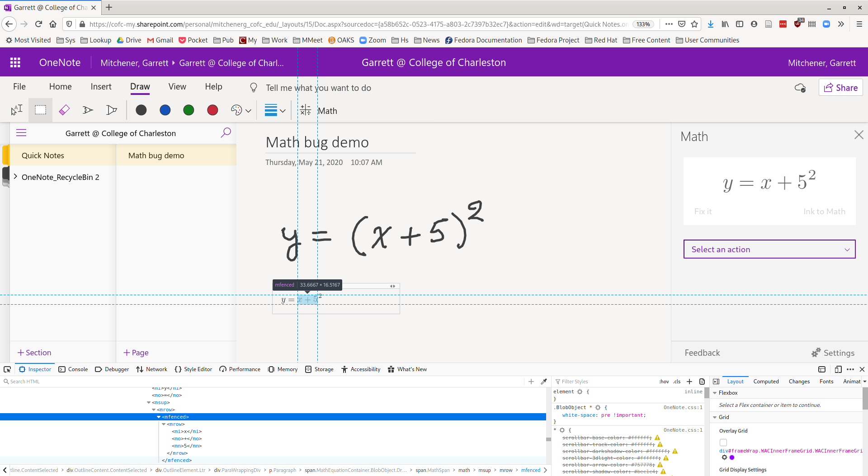868x476 pixels.
Task: Collapse the Flexbox section
Action: [x=715, y=393]
